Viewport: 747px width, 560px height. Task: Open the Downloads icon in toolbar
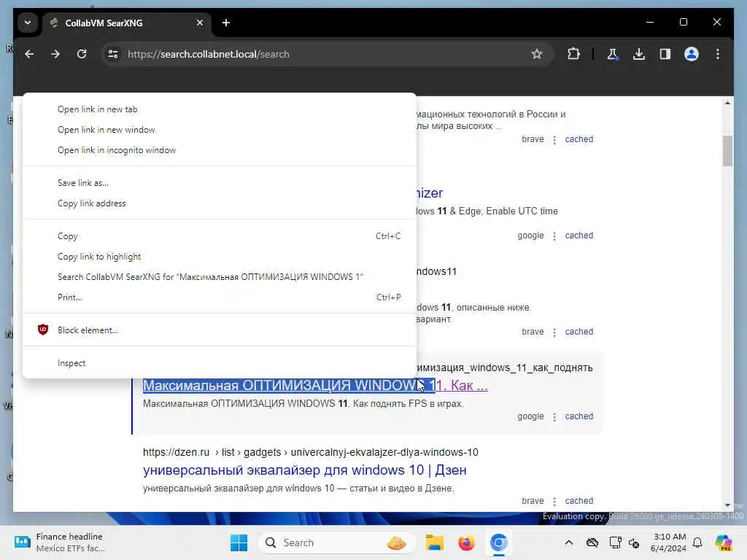[639, 54]
